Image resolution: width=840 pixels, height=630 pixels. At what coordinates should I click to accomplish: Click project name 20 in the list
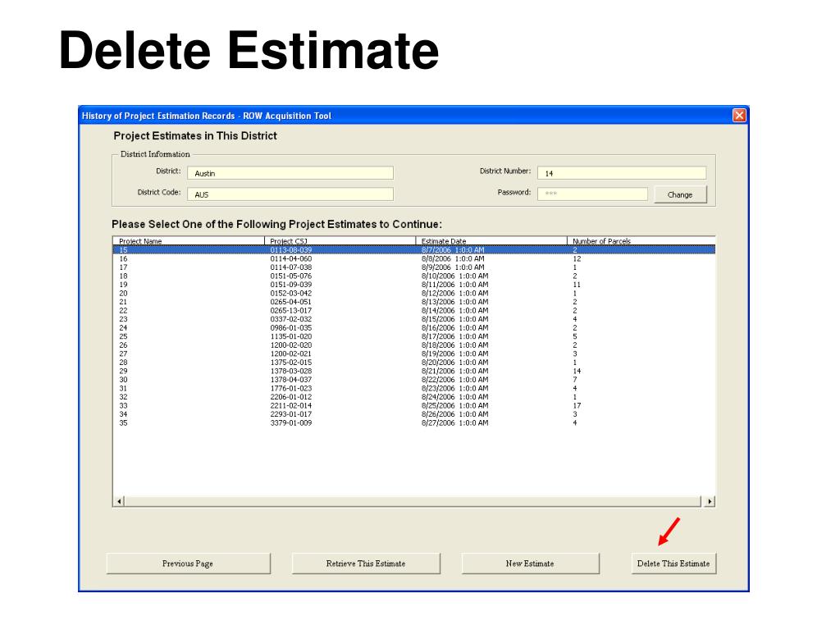123,293
